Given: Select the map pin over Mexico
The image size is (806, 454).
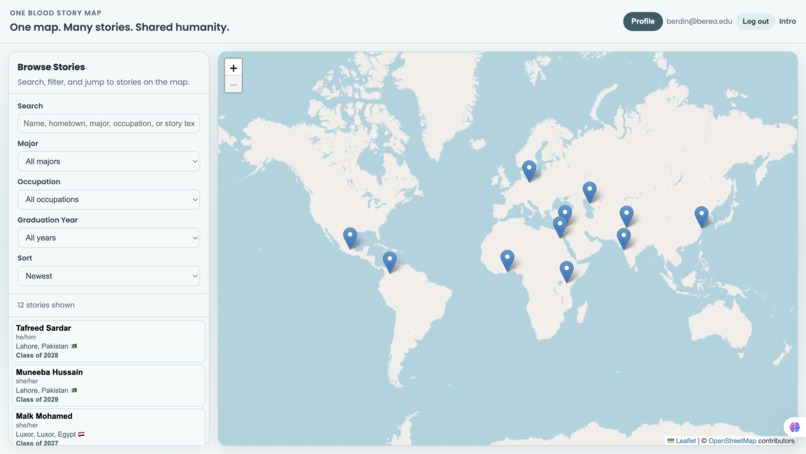Looking at the screenshot, I should 350,238.
